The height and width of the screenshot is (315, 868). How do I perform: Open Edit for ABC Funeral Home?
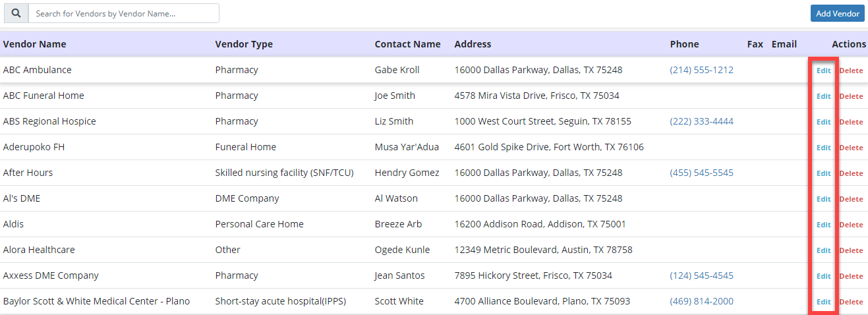coord(823,96)
